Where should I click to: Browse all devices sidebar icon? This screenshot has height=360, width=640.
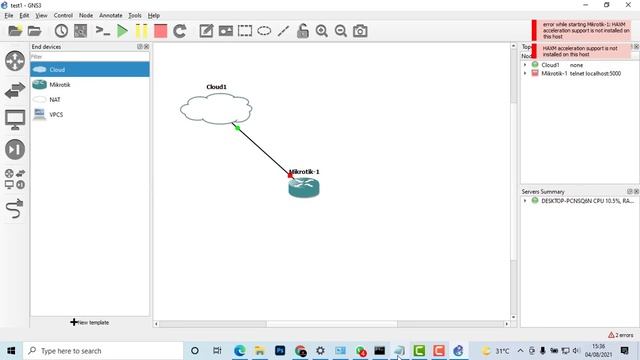click(15, 179)
